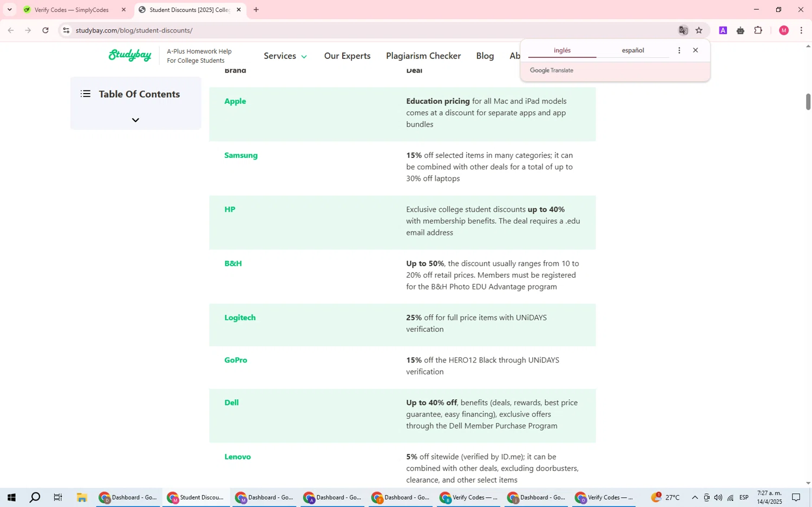The height and width of the screenshot is (507, 812).
Task: Switch to Verify Codes — SimplyCodes tab
Action: click(71, 10)
